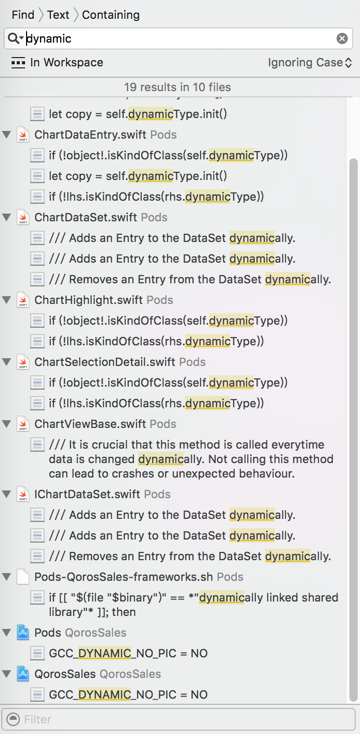This screenshot has height=734, width=360.
Task: Click the Pods project blueprint icon
Action: 22,633
